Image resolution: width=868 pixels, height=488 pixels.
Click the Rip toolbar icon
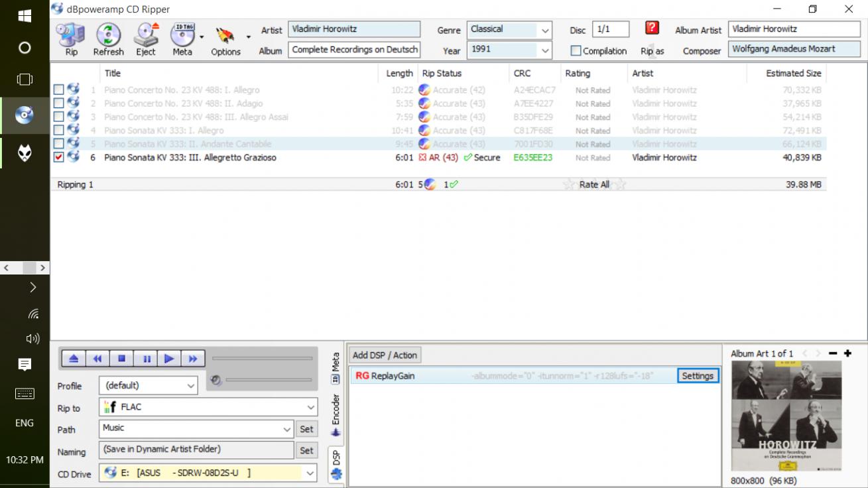[70, 39]
